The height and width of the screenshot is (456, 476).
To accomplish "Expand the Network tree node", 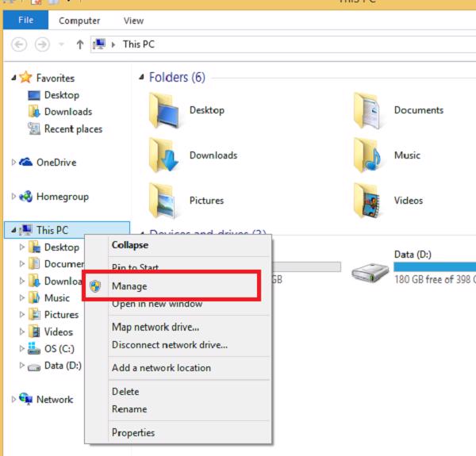I will click(x=13, y=399).
